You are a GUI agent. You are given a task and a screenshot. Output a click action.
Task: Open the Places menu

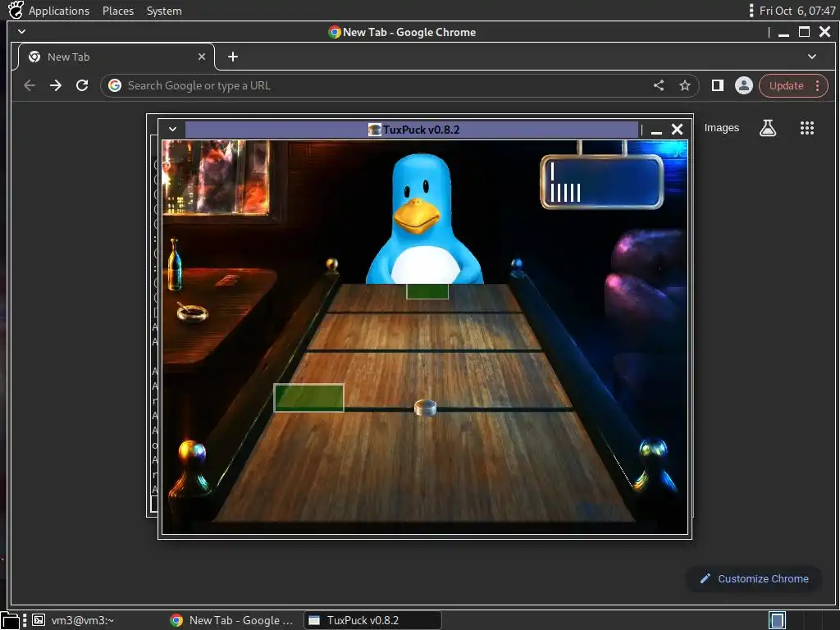coord(118,11)
